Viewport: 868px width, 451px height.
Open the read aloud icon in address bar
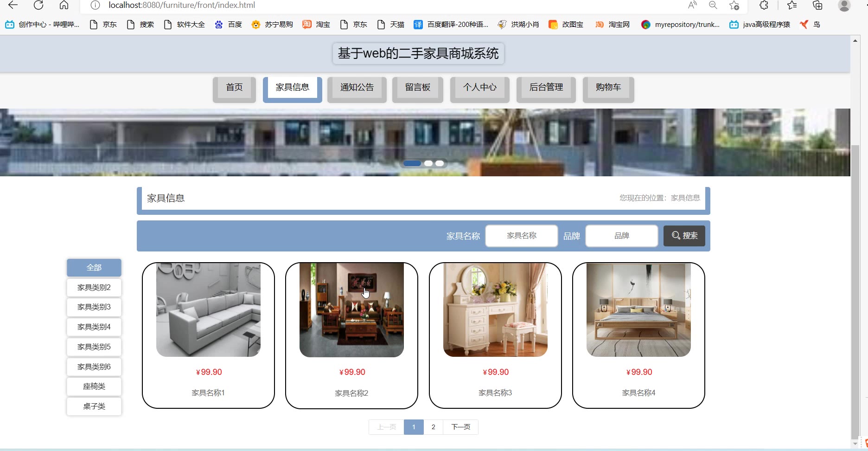point(692,5)
